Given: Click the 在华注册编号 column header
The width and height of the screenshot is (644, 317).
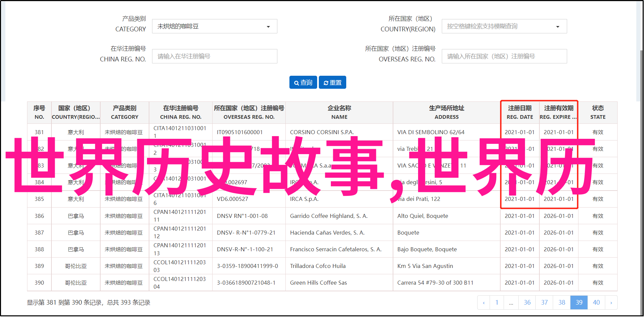Looking at the screenshot, I should pos(181,112).
